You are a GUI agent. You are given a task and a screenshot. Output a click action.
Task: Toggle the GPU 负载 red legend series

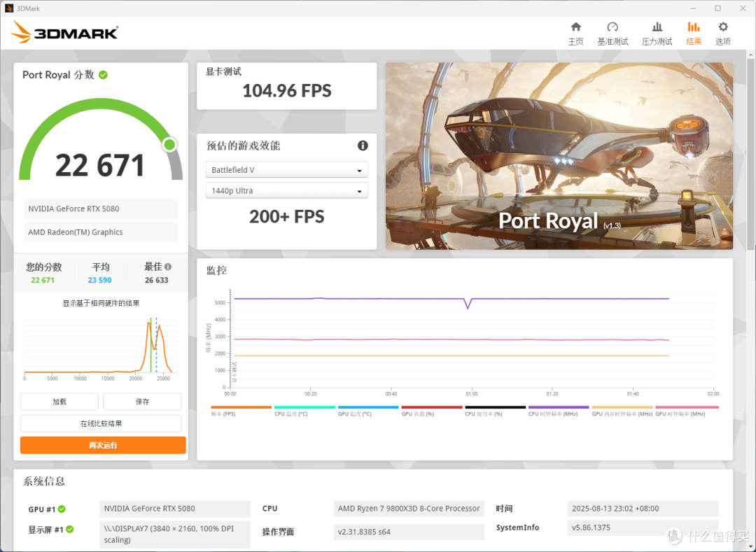click(x=431, y=411)
